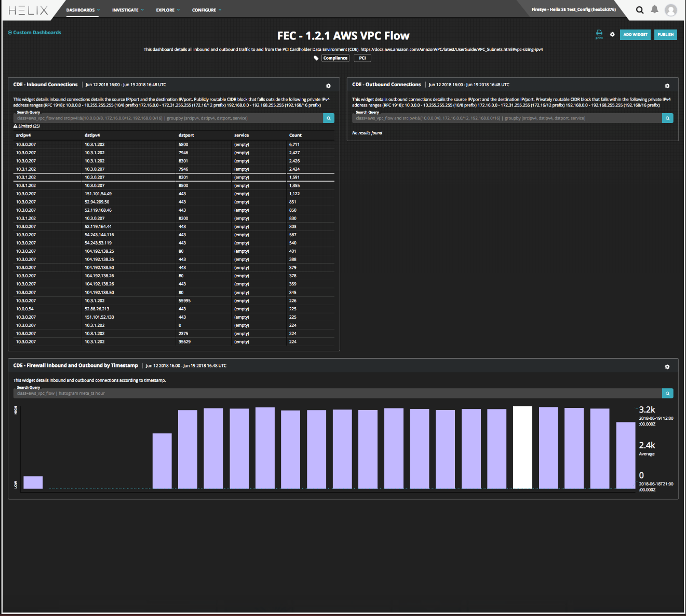
Task: Click destination IP 52.119.168.46
Action: [98, 210]
